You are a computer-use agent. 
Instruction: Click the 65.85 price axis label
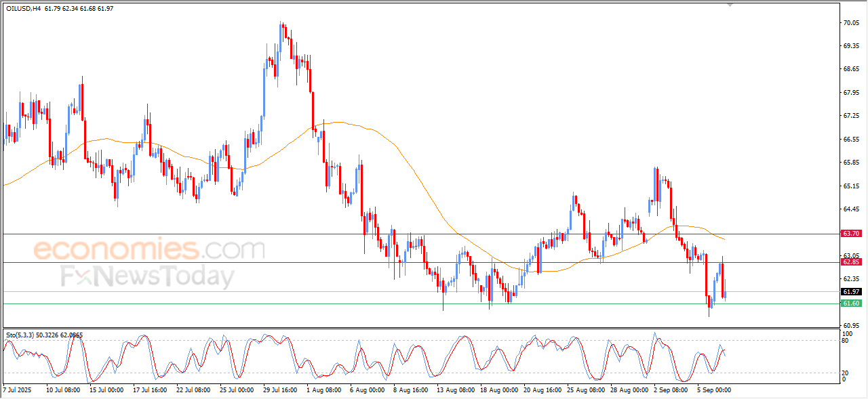(852, 163)
